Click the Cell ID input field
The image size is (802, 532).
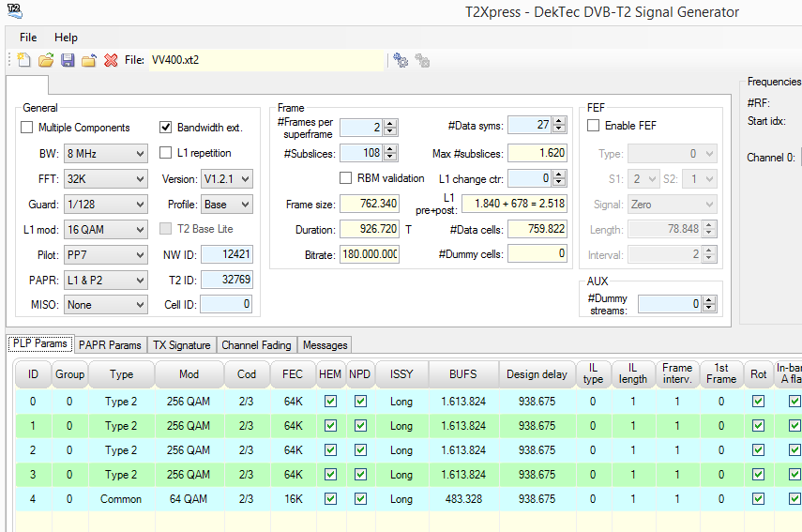(x=226, y=304)
